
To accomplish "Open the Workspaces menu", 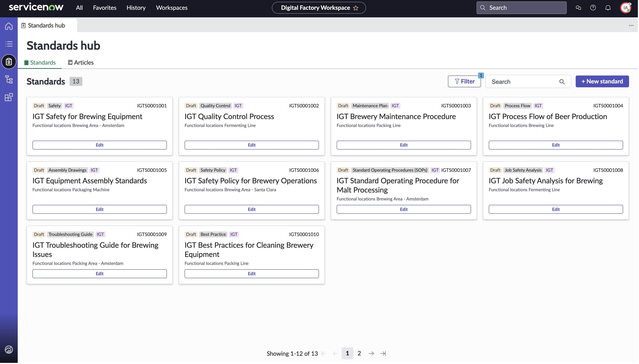I will (172, 8).
